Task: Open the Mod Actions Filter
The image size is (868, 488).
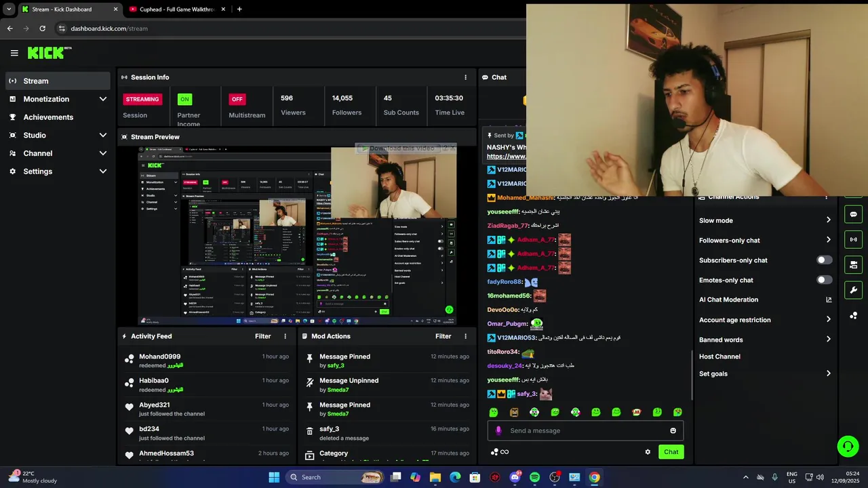Action: pos(443,336)
